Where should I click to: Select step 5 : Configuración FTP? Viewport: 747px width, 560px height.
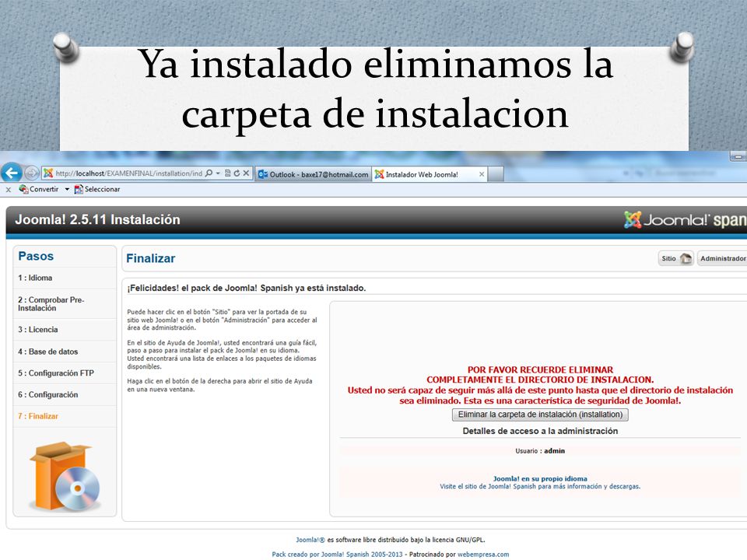(x=65, y=373)
